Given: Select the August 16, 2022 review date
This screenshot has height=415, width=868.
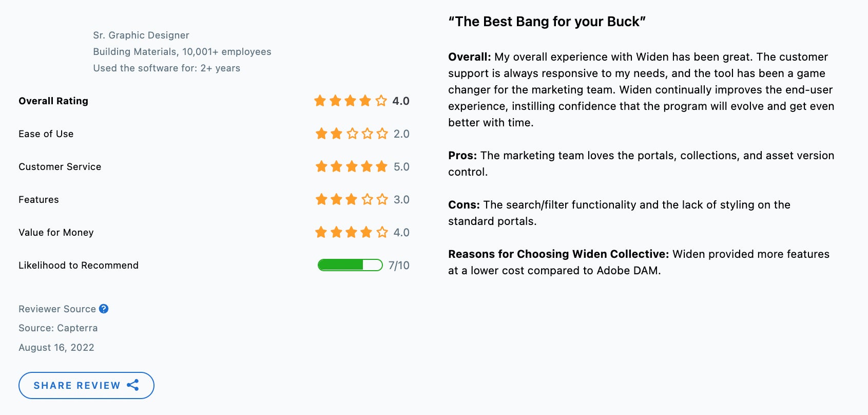Looking at the screenshot, I should (56, 347).
